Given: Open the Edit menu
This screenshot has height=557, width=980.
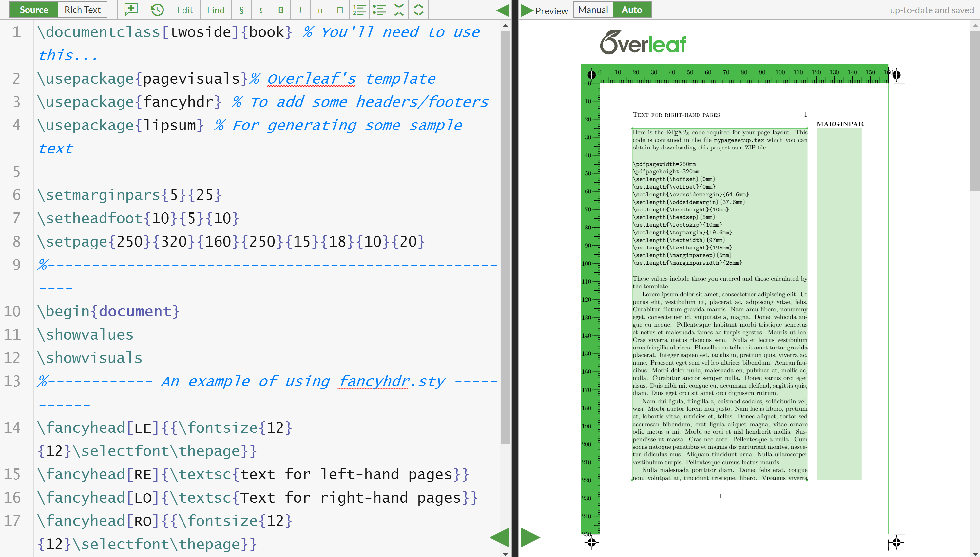Looking at the screenshot, I should click(185, 10).
